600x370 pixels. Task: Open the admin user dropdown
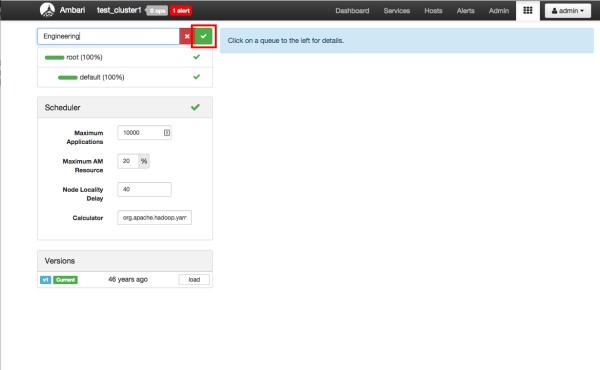coord(568,11)
